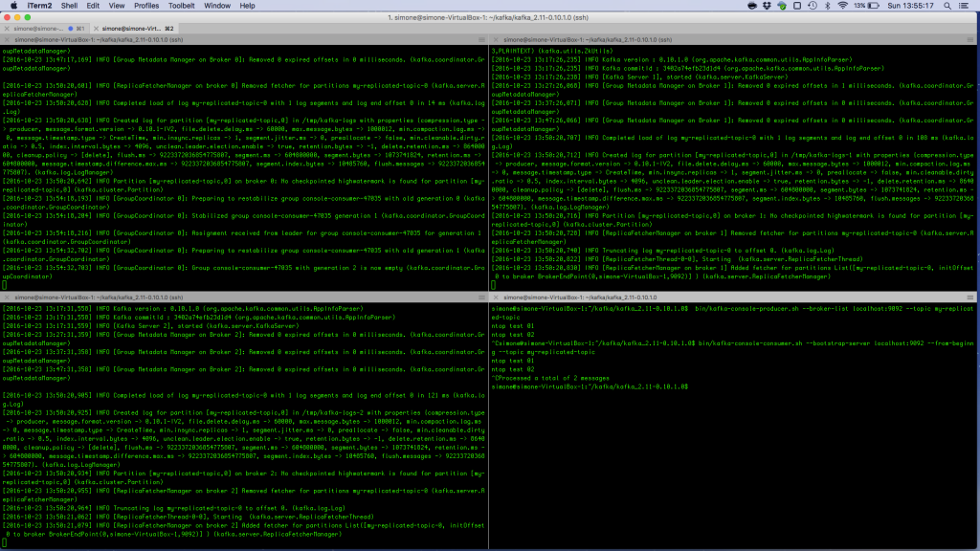Open the Time Machine menu bar icon
Viewport: 980px width, 551px height.
coord(813,6)
